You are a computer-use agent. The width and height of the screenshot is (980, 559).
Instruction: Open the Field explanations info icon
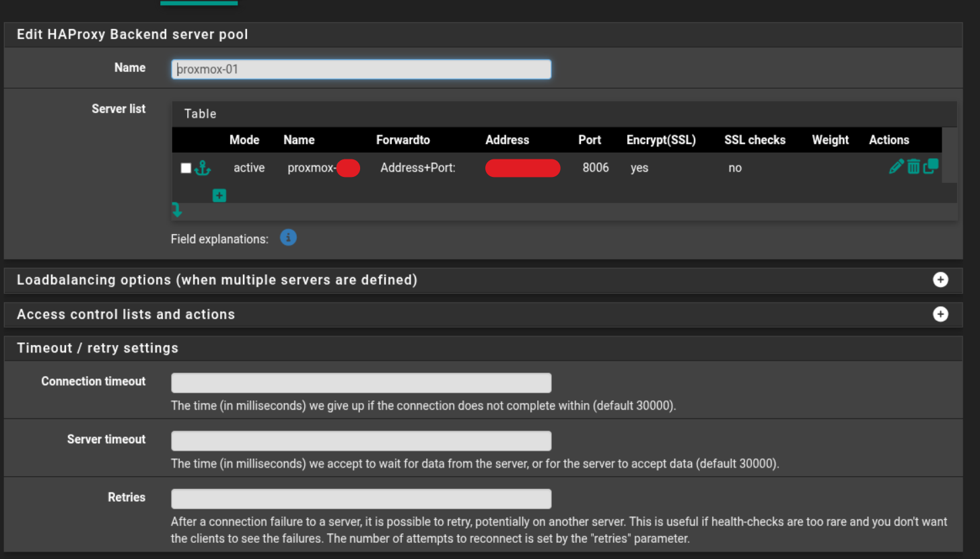pyautogui.click(x=288, y=237)
